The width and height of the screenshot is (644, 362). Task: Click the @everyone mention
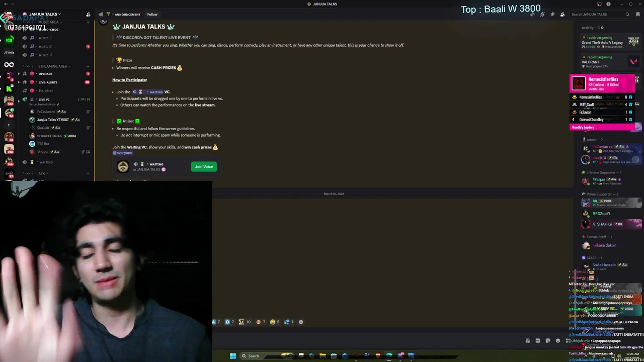pos(122,153)
